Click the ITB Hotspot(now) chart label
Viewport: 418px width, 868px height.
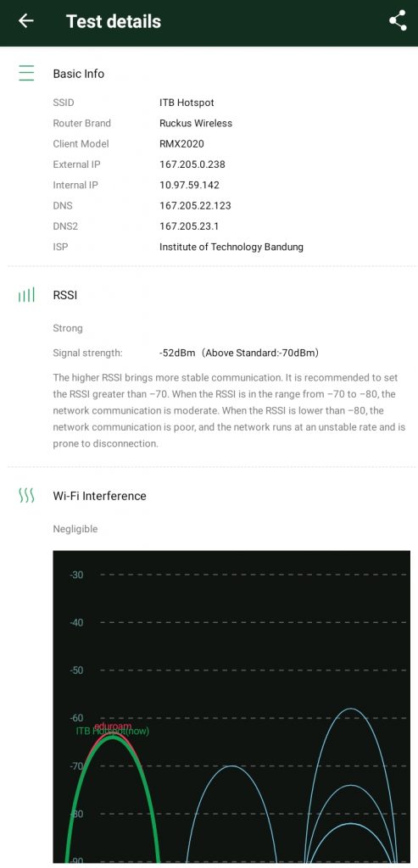(x=113, y=732)
